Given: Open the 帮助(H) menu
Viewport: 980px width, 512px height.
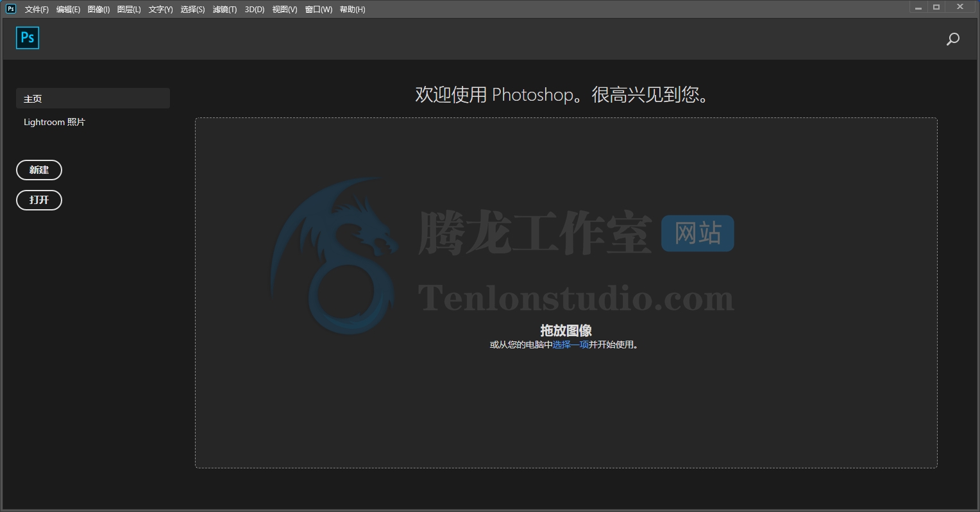Looking at the screenshot, I should [352, 10].
